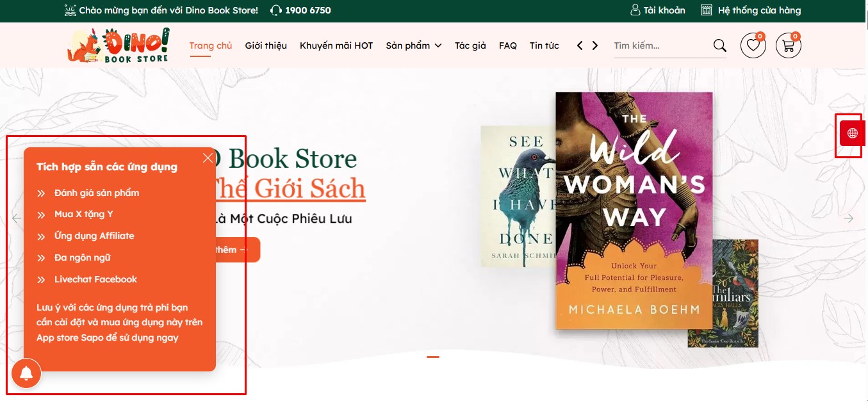
Task: Click the notification bell icon
Action: click(26, 373)
